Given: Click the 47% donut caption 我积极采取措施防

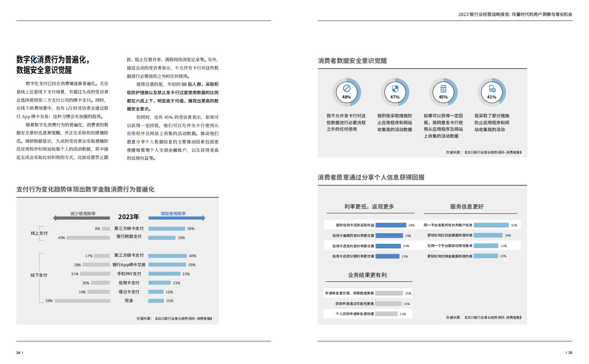Looking at the screenshot, I should point(395,122).
